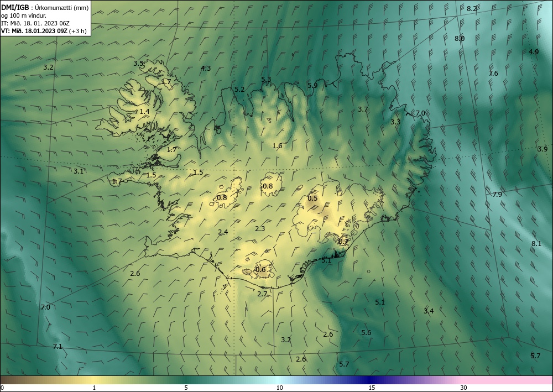Click the value 3.4 on the map
The image size is (553, 392).
tap(429, 311)
